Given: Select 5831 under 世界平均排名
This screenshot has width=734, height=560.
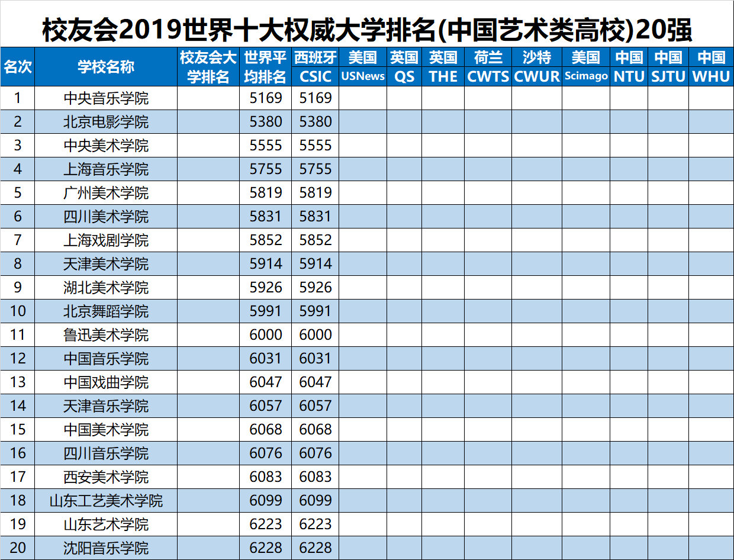Looking at the screenshot, I should coord(266,217).
